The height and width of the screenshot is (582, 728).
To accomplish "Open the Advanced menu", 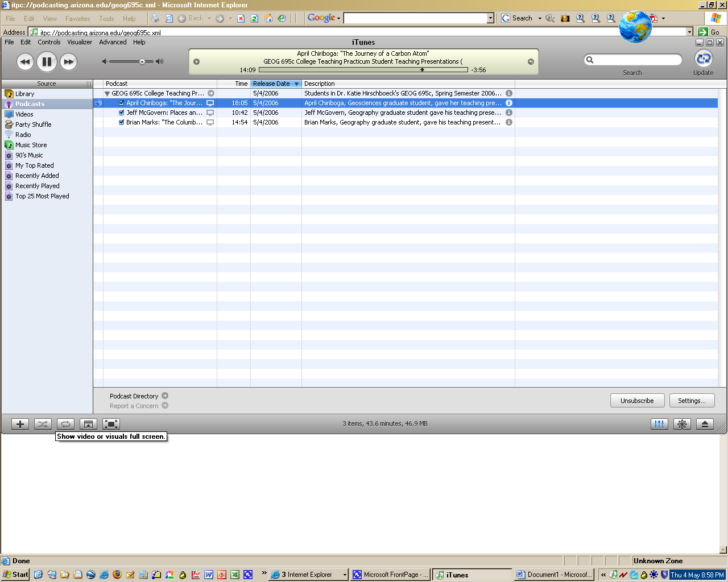I will click(113, 42).
